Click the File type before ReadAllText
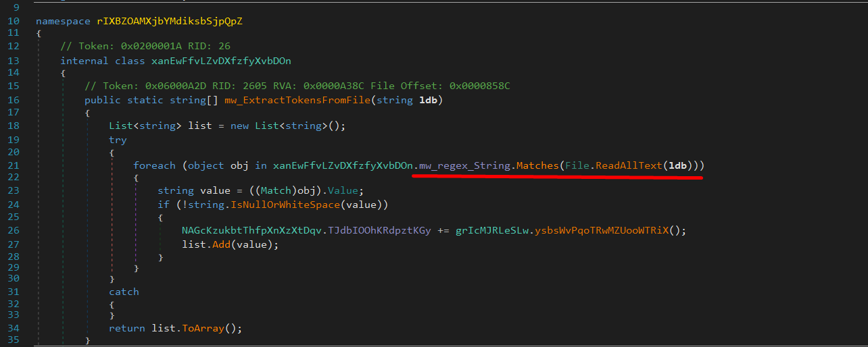This screenshot has width=868, height=347. pos(577,165)
